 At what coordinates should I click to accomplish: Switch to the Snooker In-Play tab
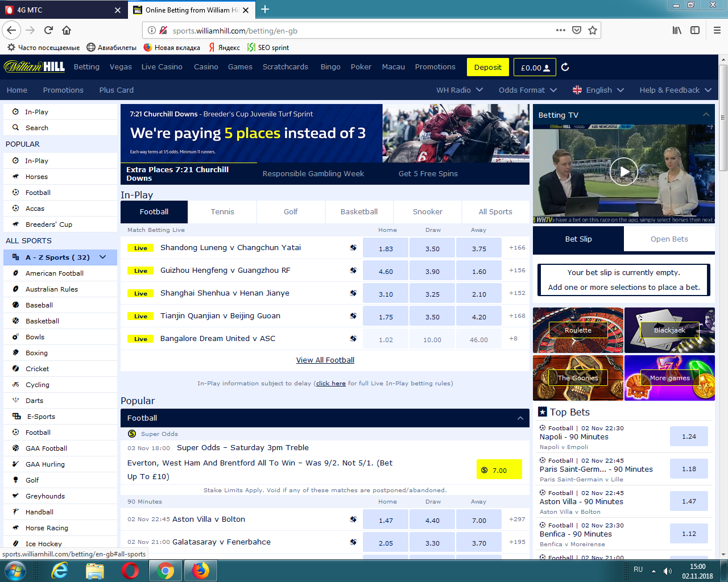coord(428,212)
